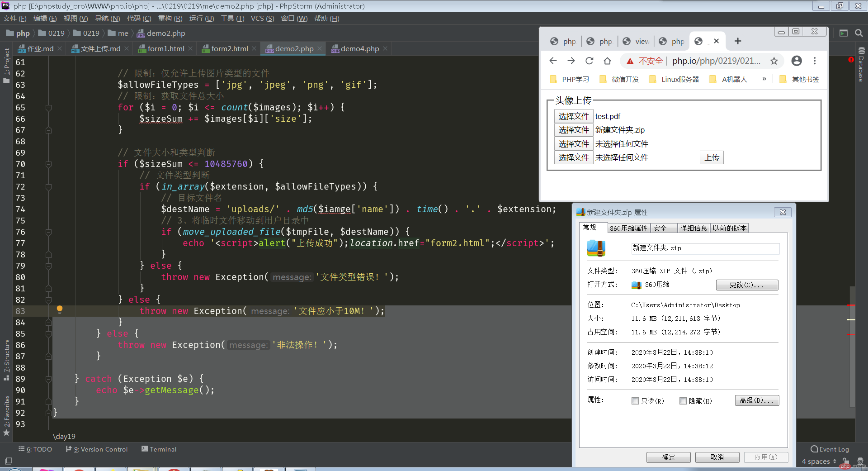
Task: Open the 导航(N) menu
Action: point(107,19)
